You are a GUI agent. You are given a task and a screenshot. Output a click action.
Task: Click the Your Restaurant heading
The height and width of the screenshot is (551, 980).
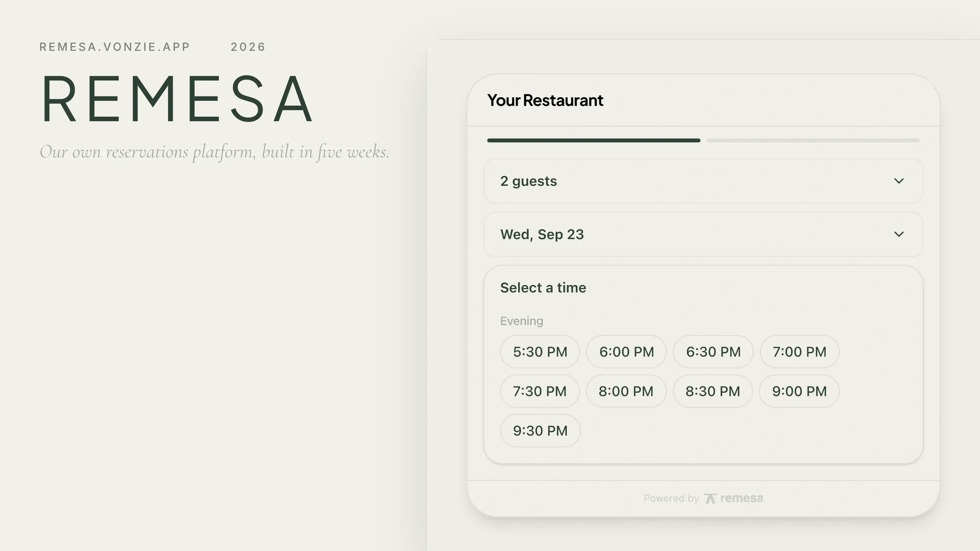coord(545,100)
